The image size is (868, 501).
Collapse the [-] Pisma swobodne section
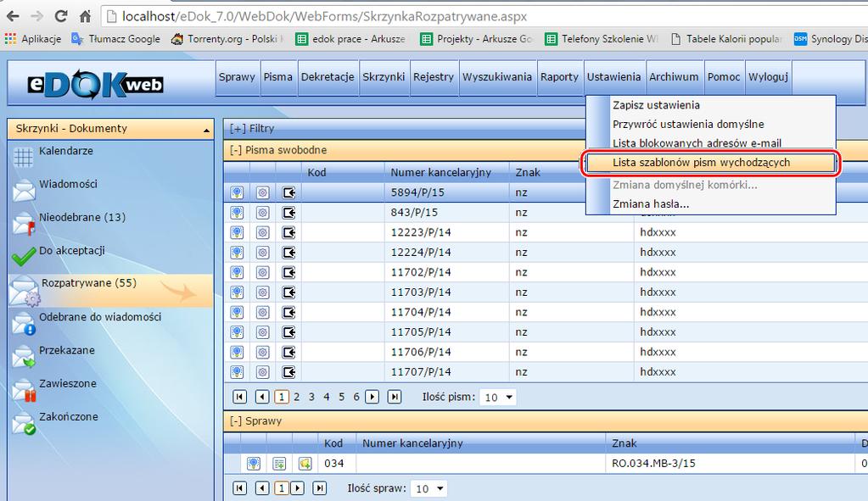278,150
